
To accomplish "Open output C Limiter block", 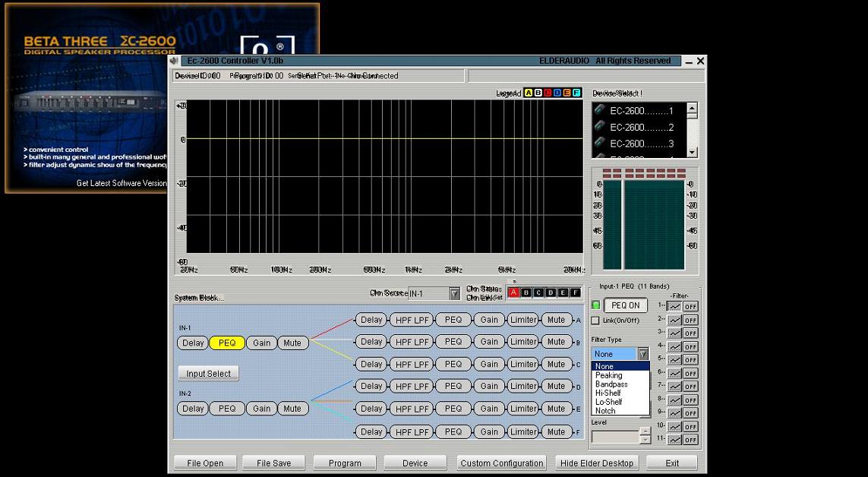I will (523, 364).
